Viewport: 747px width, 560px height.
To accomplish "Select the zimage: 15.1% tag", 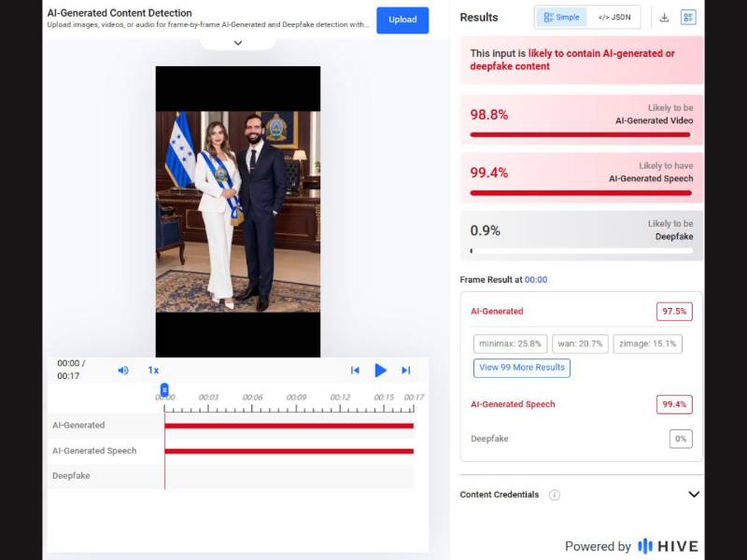I will pyautogui.click(x=648, y=343).
